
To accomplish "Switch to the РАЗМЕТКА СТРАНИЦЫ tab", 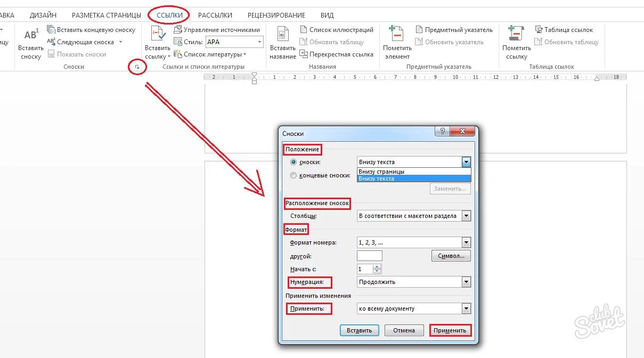I will pyautogui.click(x=107, y=15).
